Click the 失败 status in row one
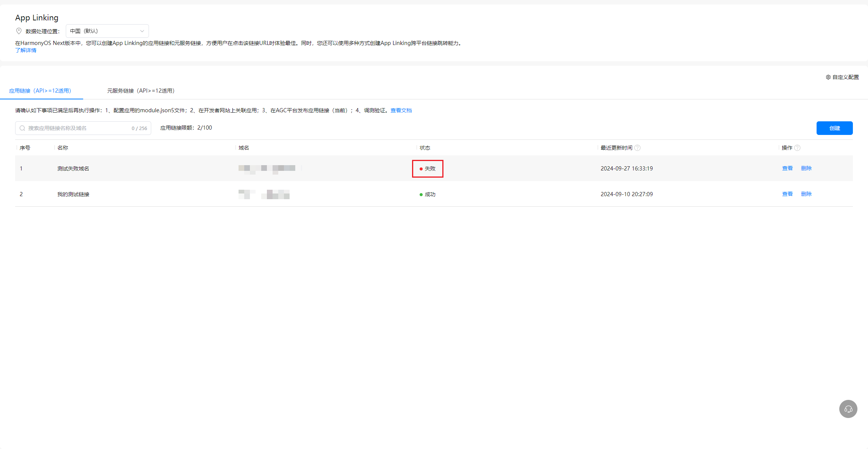868x449 pixels. tap(430, 169)
